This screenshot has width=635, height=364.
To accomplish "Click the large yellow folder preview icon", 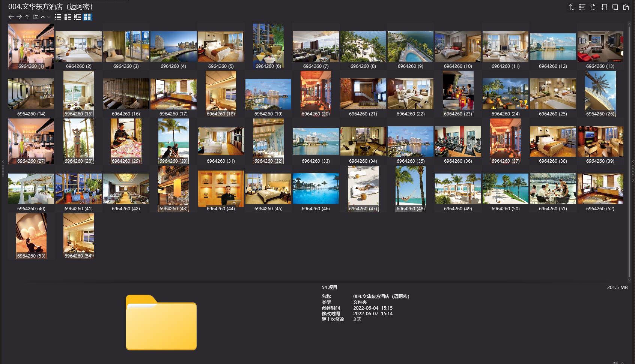I will coord(161,323).
